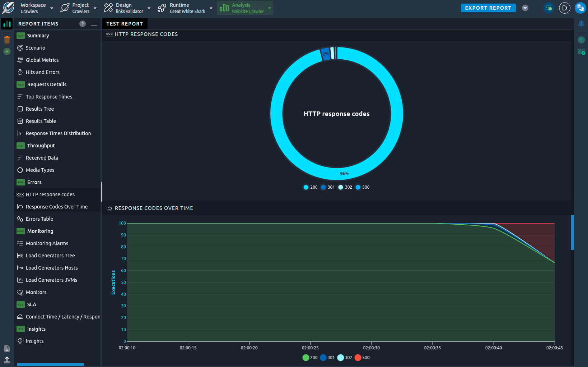
Task: Click the trash can icon in sidebar
Action: pyautogui.click(x=7, y=40)
